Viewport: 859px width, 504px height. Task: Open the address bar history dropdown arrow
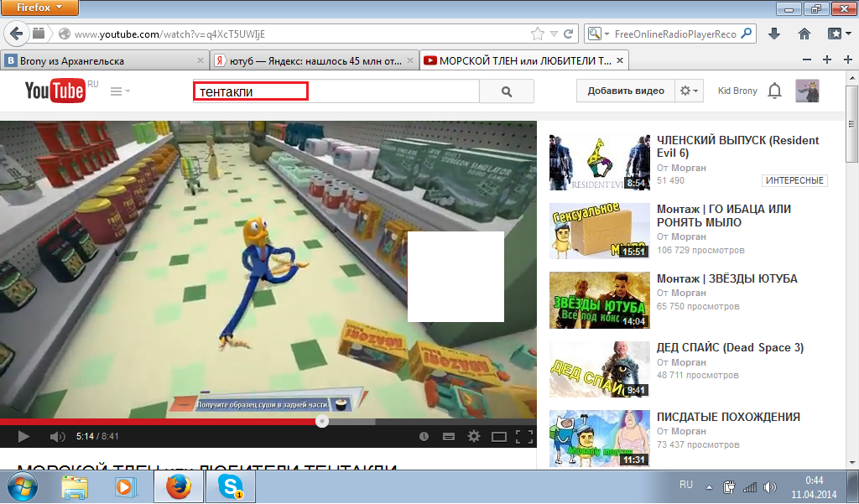tap(554, 34)
